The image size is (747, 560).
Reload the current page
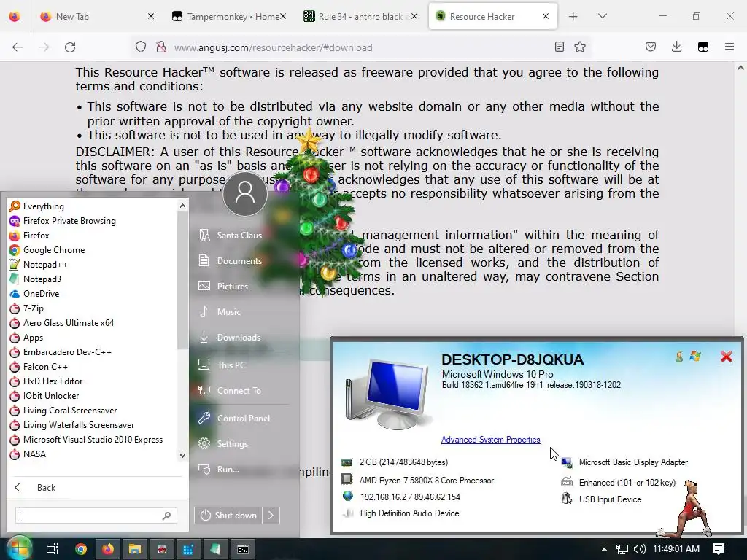(x=70, y=47)
